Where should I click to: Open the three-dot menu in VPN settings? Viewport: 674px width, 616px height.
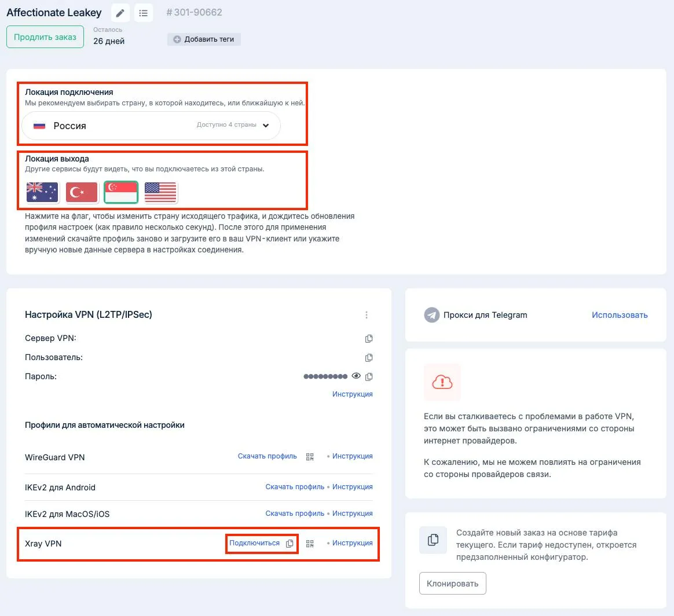[367, 315]
